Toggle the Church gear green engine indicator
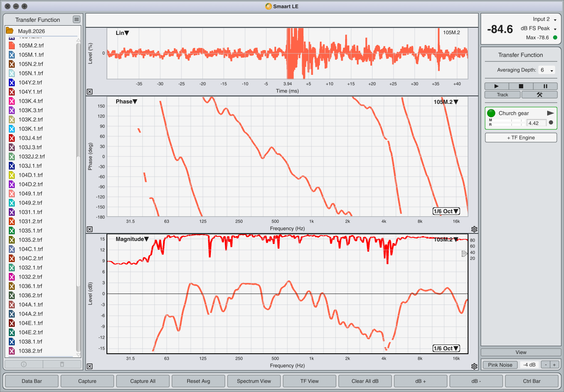The height and width of the screenshot is (392, 564). pos(491,113)
